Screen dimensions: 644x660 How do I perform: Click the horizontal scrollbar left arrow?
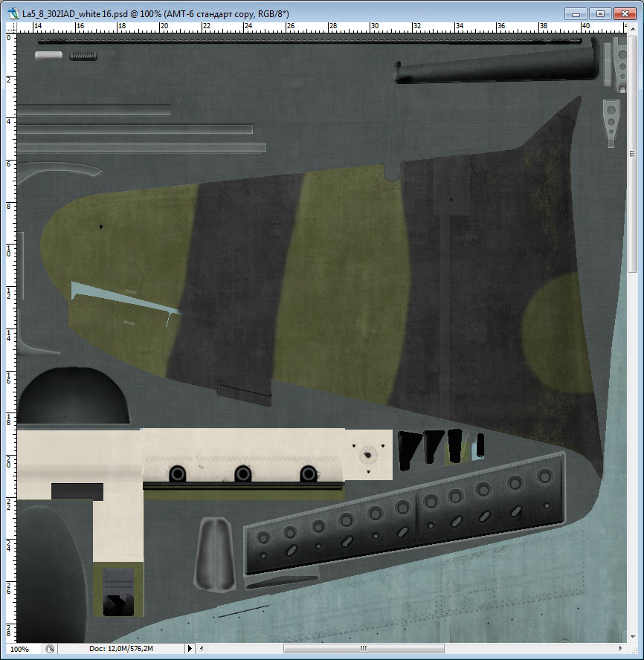click(202, 649)
